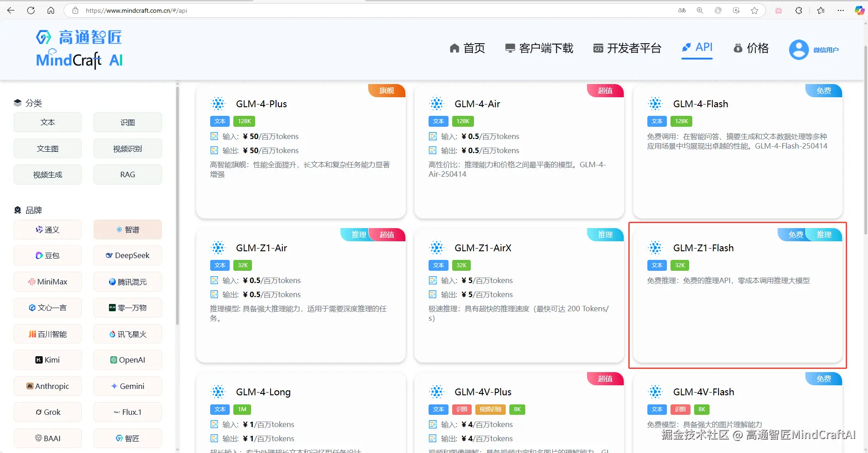Open the 客户端下载 tab

click(539, 48)
